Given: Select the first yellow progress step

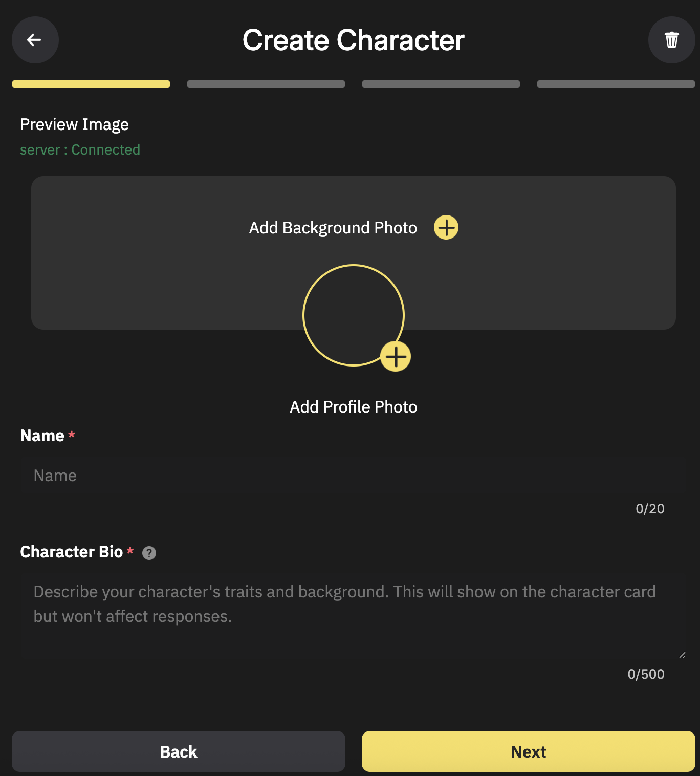Looking at the screenshot, I should 91,84.
